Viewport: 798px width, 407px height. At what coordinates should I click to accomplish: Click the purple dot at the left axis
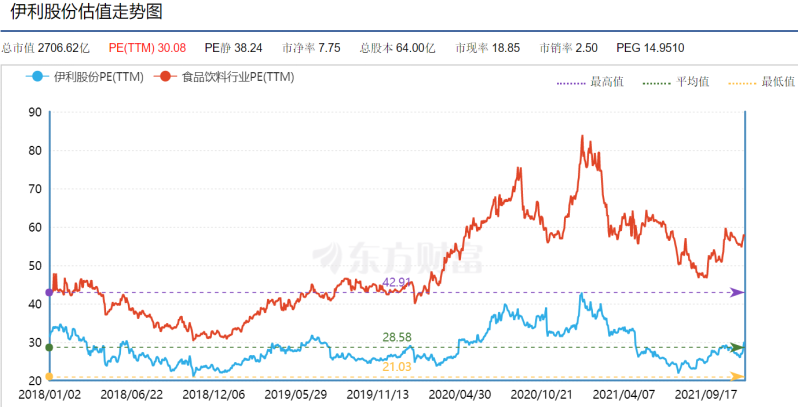(49, 292)
